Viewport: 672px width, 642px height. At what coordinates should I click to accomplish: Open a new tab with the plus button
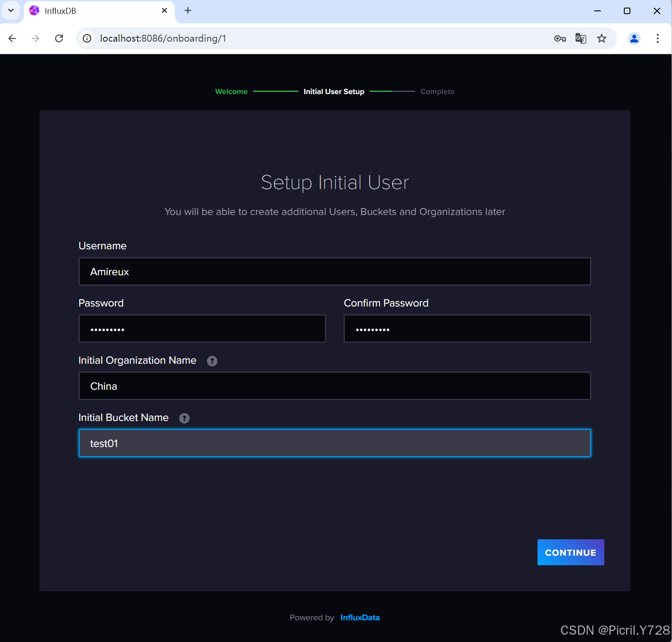click(x=187, y=10)
